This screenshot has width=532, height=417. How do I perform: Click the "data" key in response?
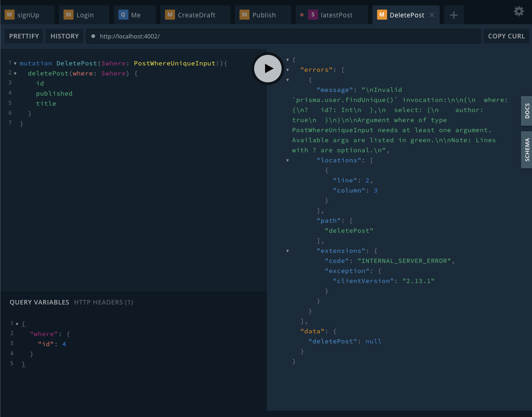[313, 331]
